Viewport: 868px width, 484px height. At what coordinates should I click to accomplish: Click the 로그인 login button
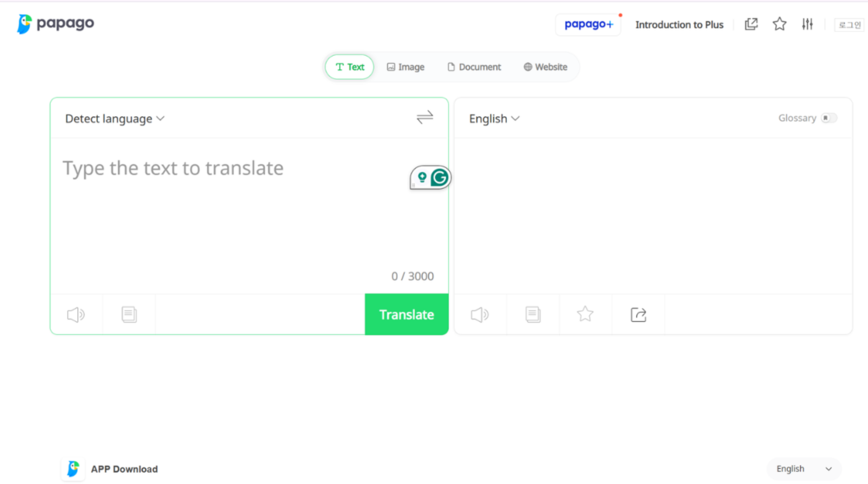(848, 24)
